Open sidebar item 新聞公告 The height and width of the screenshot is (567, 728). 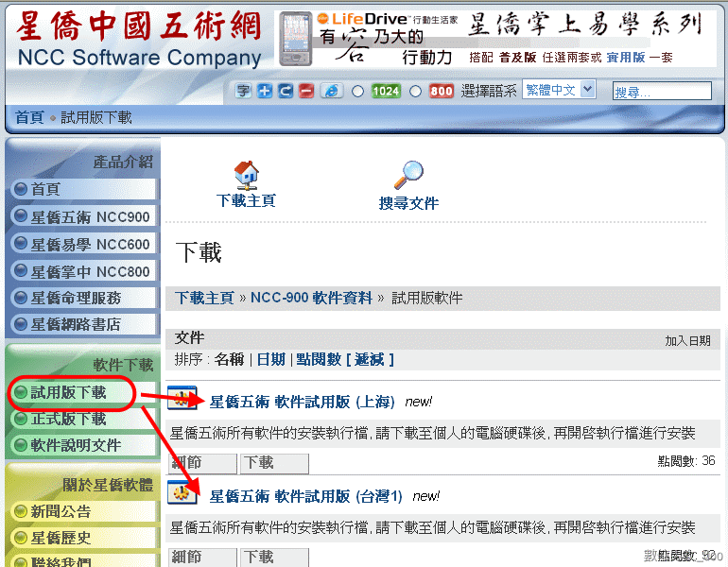click(x=83, y=512)
